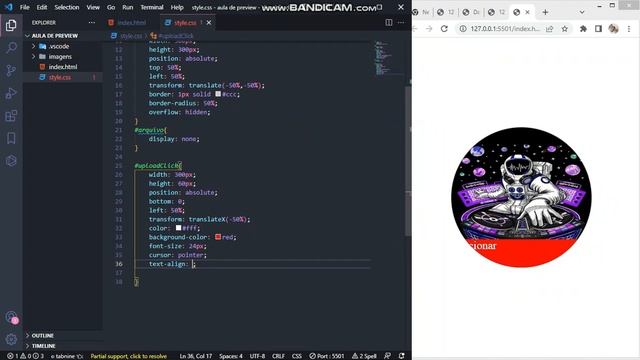Open Chrome three-dot menu

(x=629, y=29)
